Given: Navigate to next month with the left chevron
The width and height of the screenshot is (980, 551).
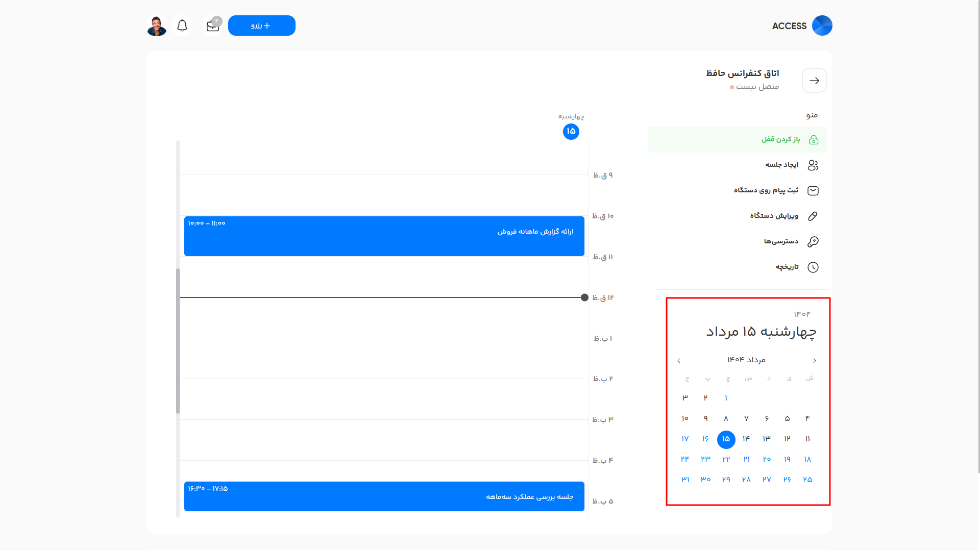Looking at the screenshot, I should click(679, 360).
